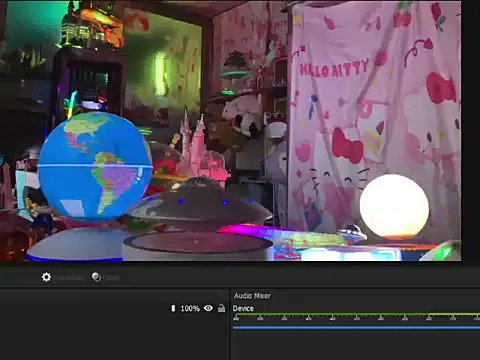The width and height of the screenshot is (480, 360).
Task: Adjust the blue Device volume slider
Action: tap(356, 328)
